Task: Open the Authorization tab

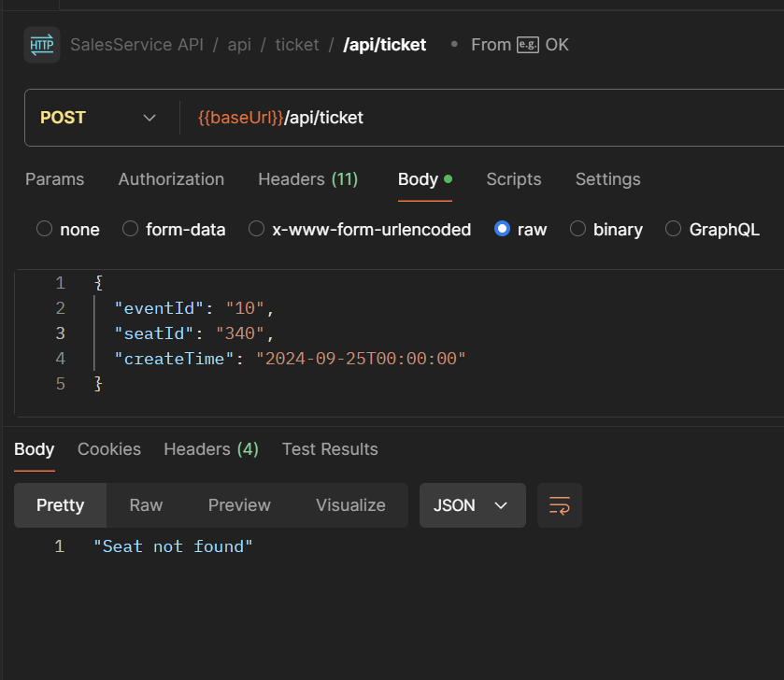Action: point(171,179)
